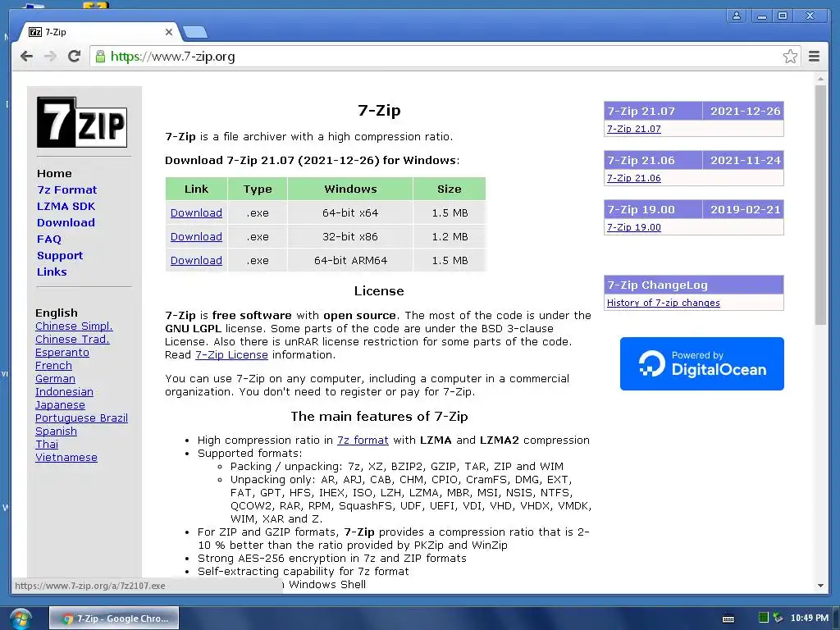Open a new tab button
840x630 pixels.
tap(195, 33)
